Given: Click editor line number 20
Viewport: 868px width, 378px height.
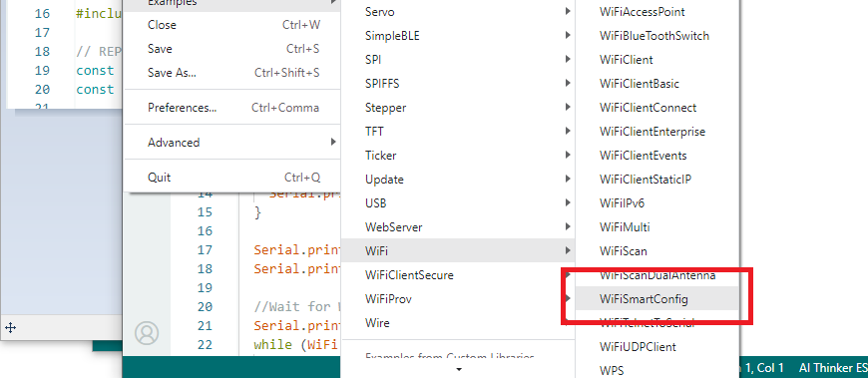Looking at the screenshot, I should (x=205, y=306).
